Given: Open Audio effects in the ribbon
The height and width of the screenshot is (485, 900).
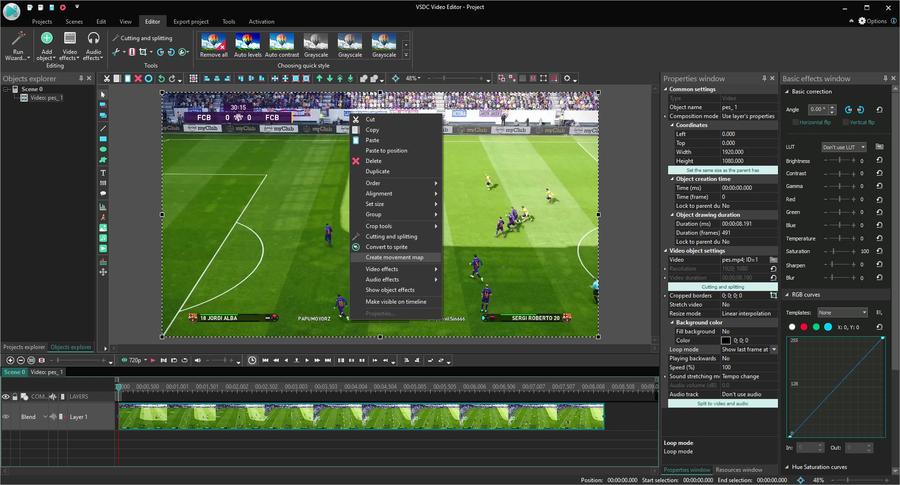Looking at the screenshot, I should click(x=93, y=46).
